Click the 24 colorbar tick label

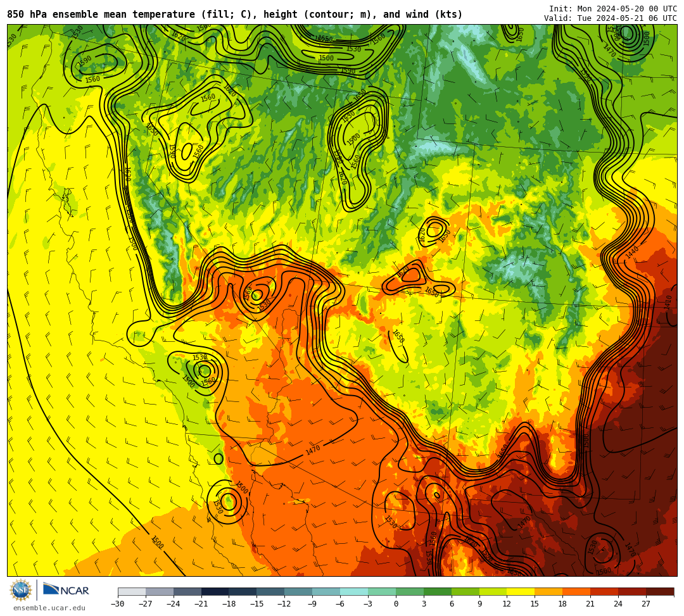coord(619,604)
